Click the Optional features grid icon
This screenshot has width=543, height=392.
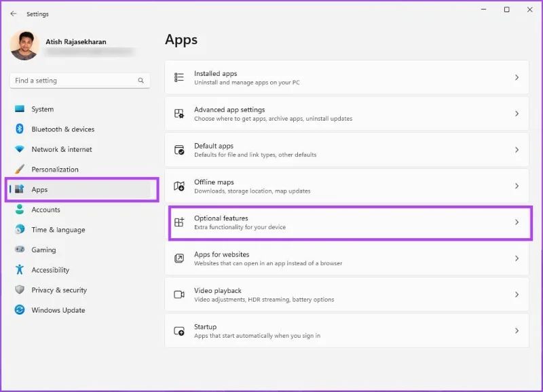(x=179, y=222)
